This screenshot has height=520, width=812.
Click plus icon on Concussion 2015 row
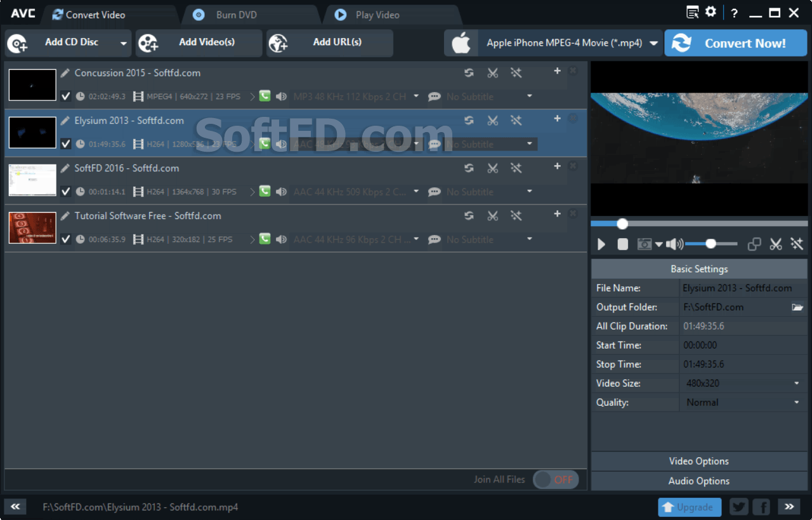point(557,71)
